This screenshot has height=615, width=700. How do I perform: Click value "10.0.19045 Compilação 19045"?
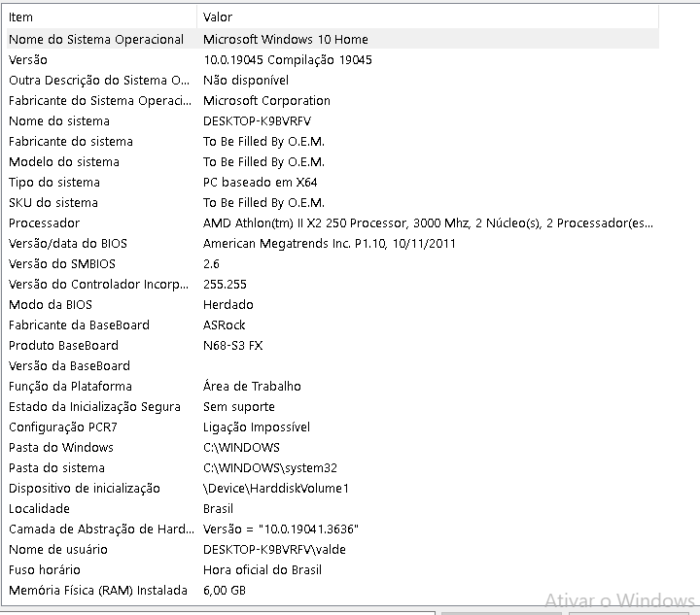coord(288,60)
